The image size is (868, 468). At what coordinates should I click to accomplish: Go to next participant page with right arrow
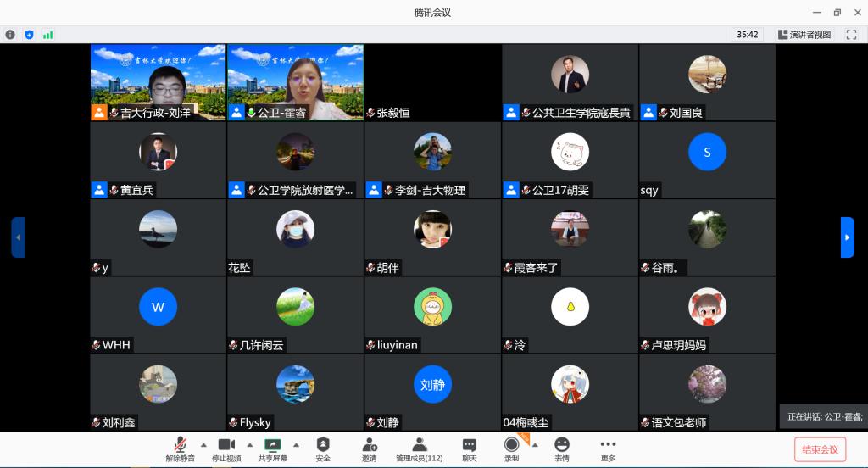[847, 237]
